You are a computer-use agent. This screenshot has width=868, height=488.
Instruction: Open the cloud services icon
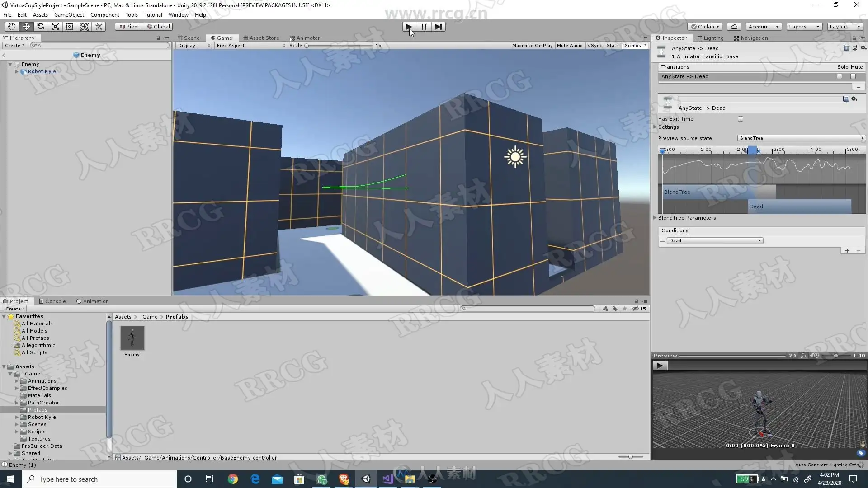click(734, 27)
